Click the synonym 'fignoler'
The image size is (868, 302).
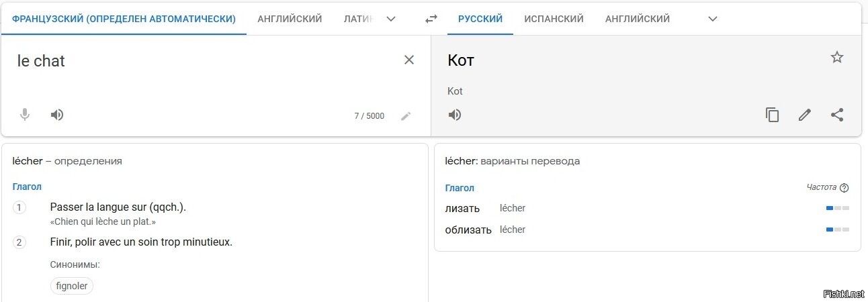[x=72, y=286]
